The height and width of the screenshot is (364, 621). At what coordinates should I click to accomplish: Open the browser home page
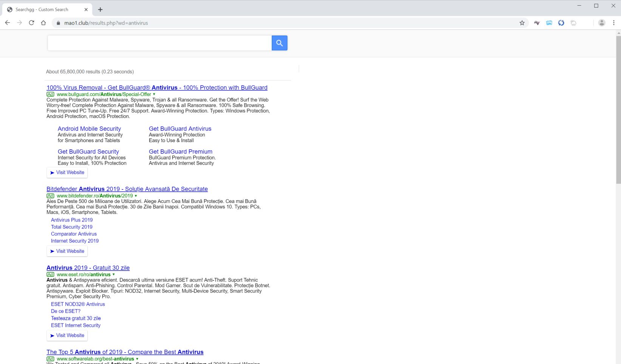[x=43, y=23]
